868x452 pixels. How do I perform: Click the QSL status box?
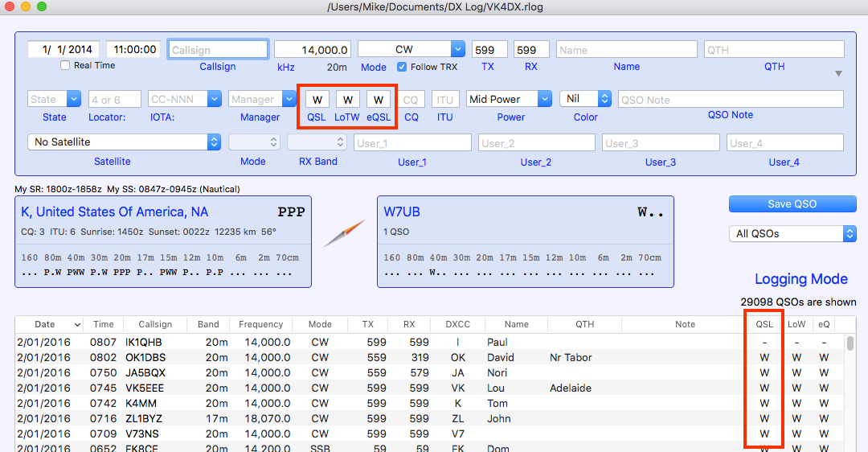click(317, 100)
